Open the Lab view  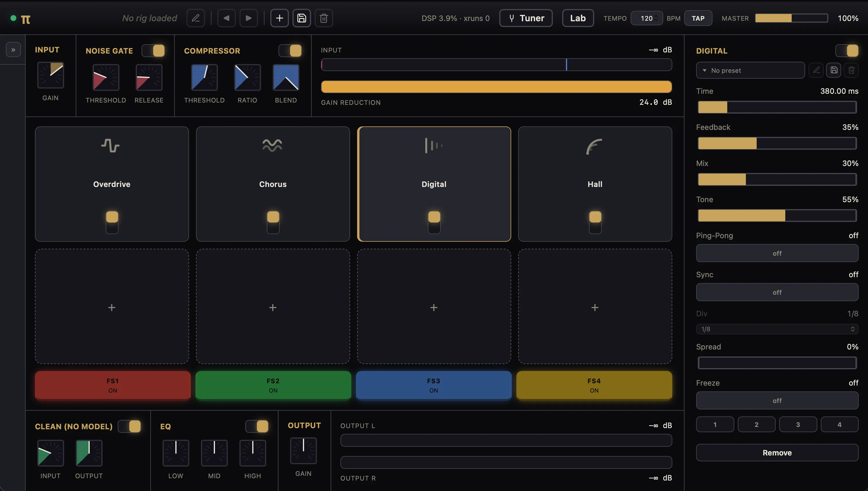[x=578, y=18]
